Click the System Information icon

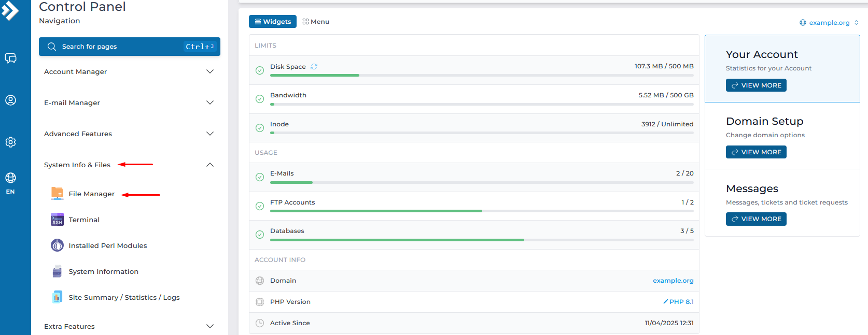click(57, 271)
